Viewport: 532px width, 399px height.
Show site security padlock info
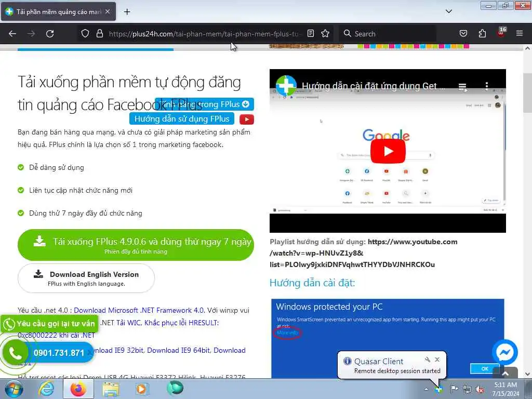tap(99, 34)
